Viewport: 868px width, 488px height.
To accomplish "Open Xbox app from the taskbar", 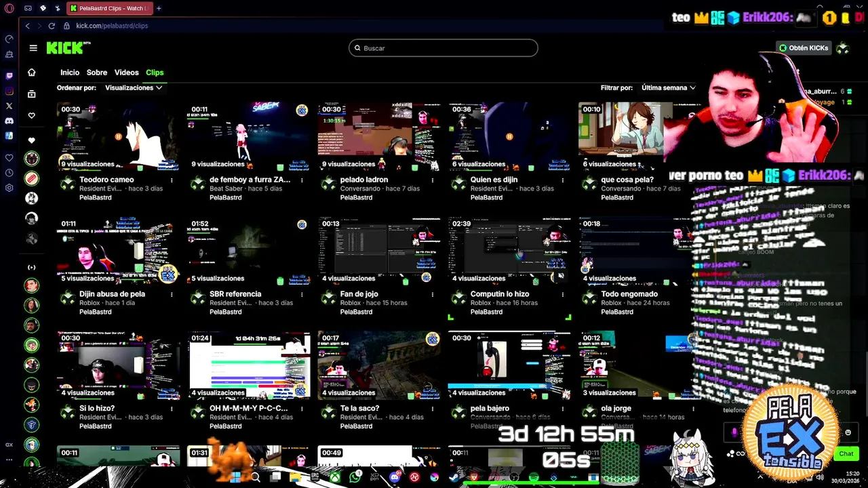I will coord(335,477).
